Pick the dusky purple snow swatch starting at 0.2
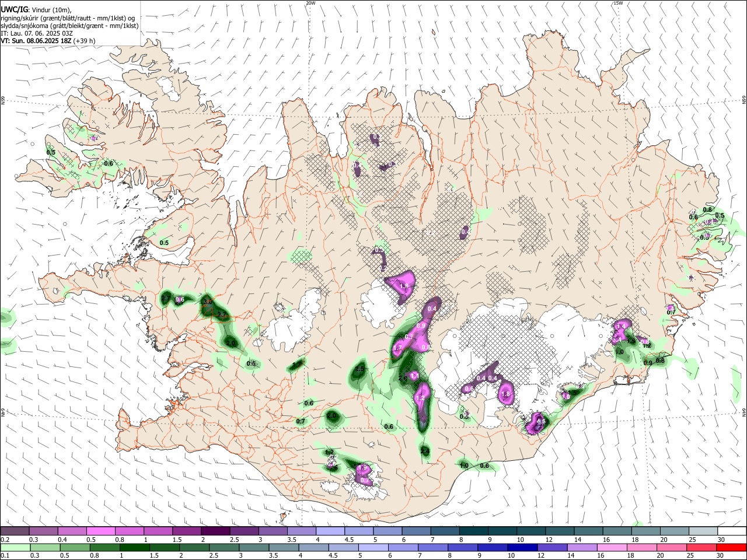747x560 pixels. (x=15, y=531)
